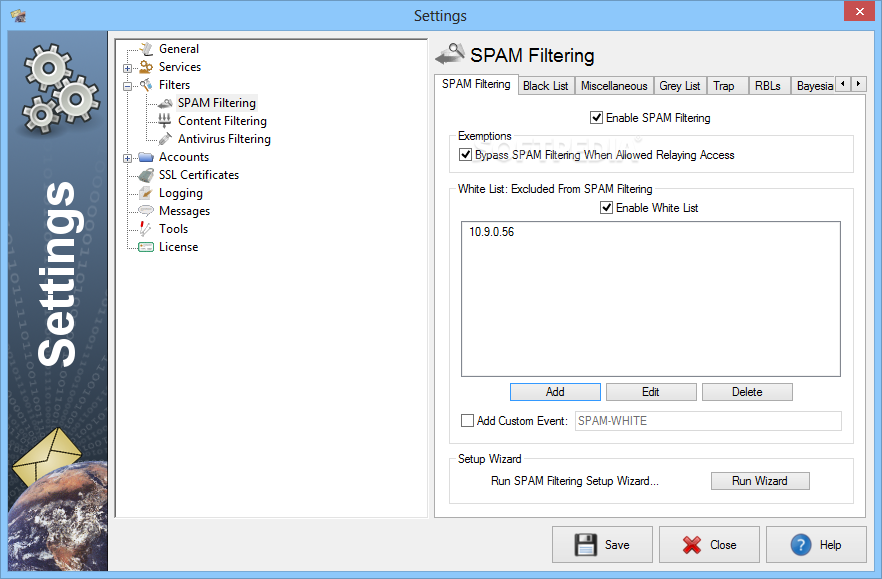882x579 pixels.
Task: Select Content Filtering tree item
Action: click(x=222, y=121)
